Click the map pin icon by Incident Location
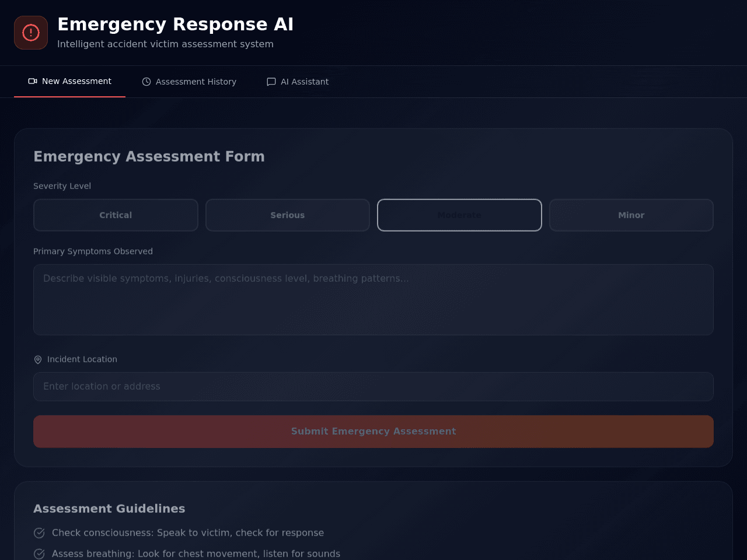Screen dimensions: 747x560 click(38, 360)
